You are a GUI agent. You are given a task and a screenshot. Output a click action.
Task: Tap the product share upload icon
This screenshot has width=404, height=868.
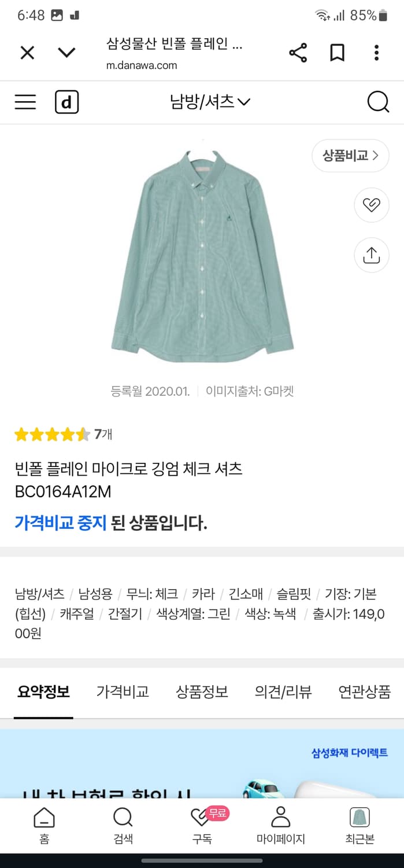[371, 255]
